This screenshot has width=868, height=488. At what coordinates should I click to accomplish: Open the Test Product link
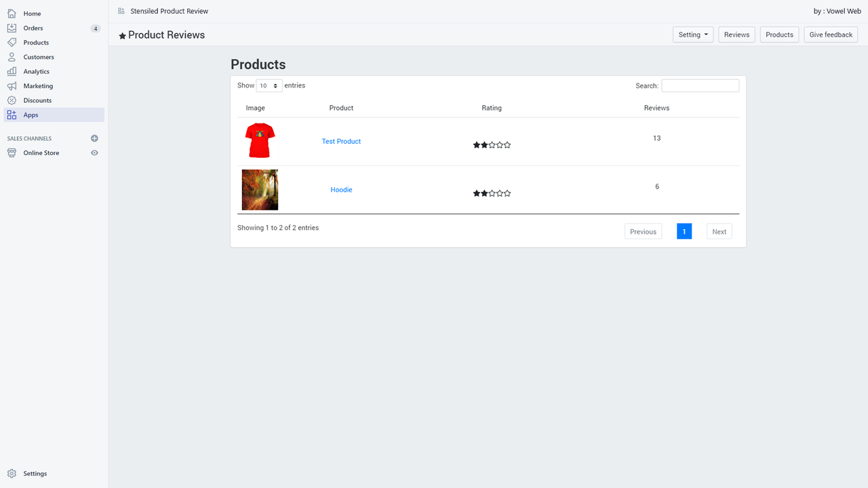341,142
